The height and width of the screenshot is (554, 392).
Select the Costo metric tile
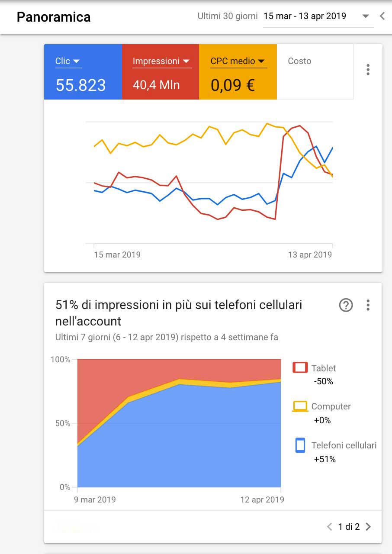point(315,72)
